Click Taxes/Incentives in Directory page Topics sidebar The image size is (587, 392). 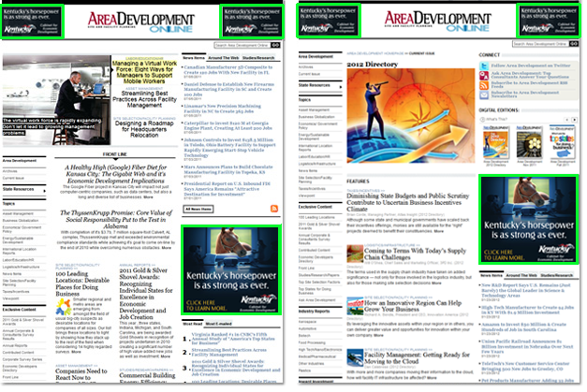pos(312,189)
